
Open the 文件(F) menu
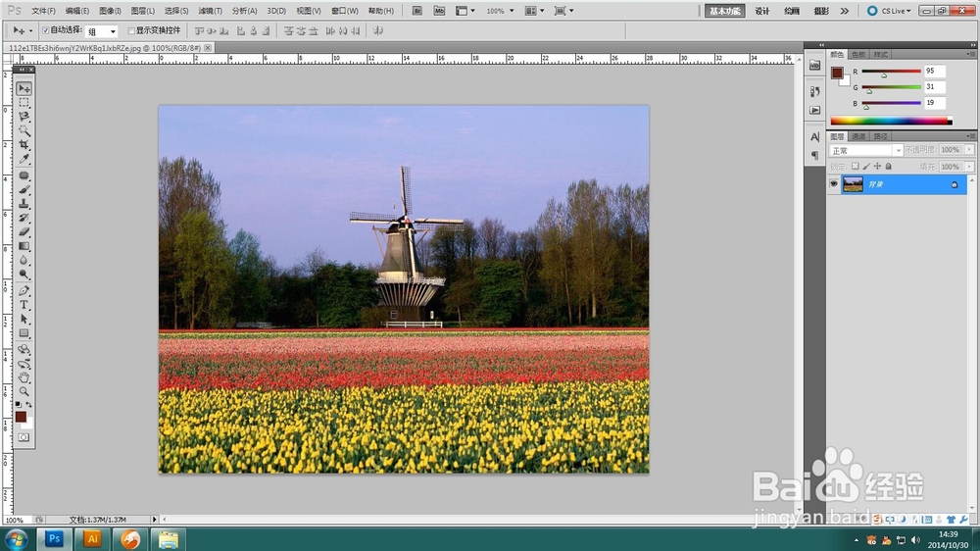[x=43, y=11]
